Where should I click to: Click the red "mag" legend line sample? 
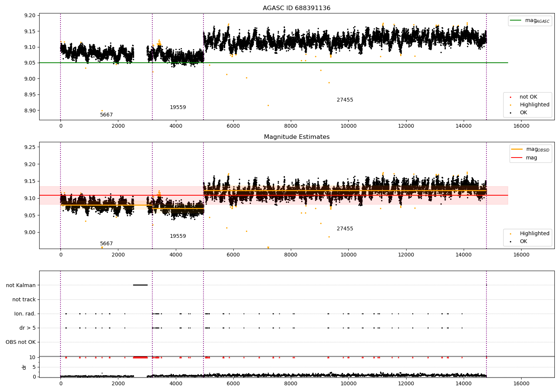click(517, 158)
